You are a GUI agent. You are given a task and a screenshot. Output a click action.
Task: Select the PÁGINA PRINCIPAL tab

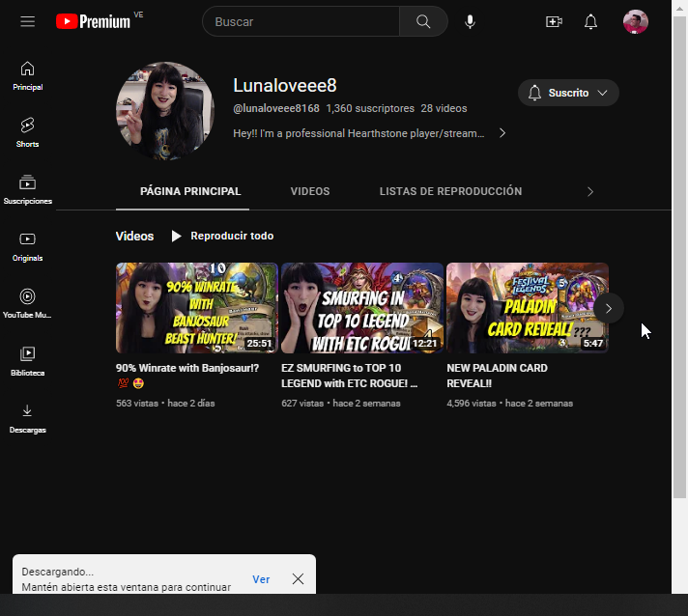[x=190, y=191]
